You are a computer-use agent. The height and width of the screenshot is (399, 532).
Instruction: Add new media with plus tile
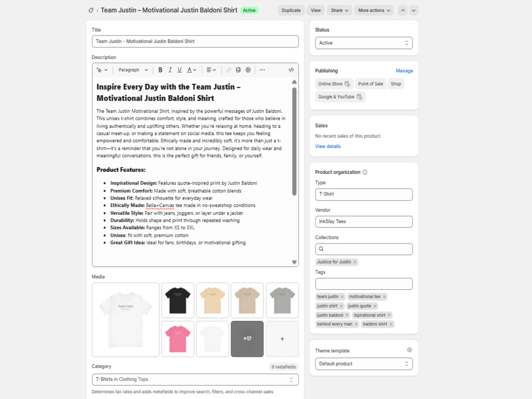point(282,339)
